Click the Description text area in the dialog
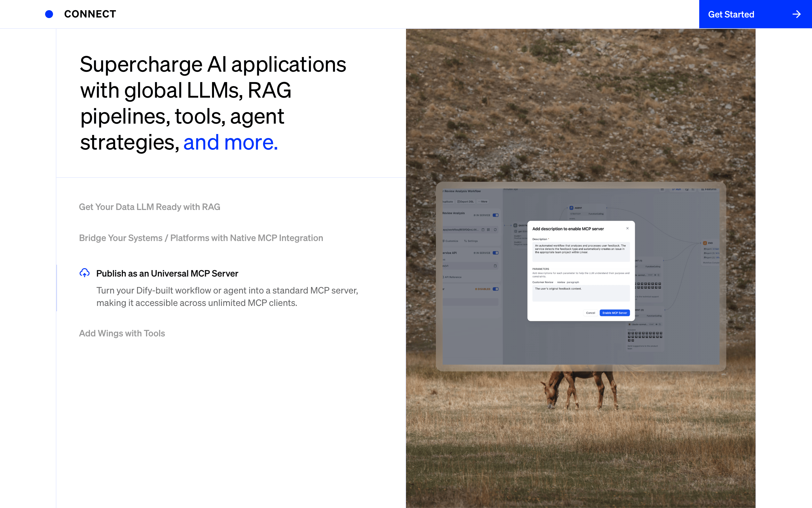This screenshot has width=812, height=508. pyautogui.click(x=581, y=252)
